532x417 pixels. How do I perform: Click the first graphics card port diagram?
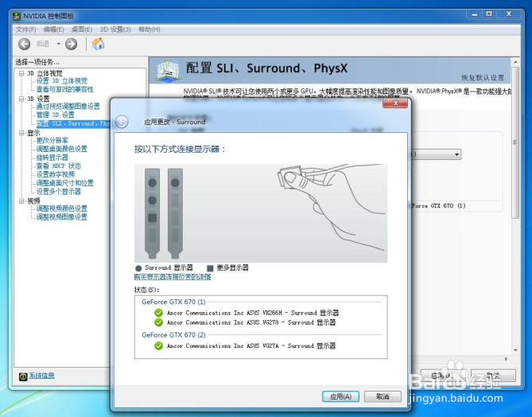(153, 213)
